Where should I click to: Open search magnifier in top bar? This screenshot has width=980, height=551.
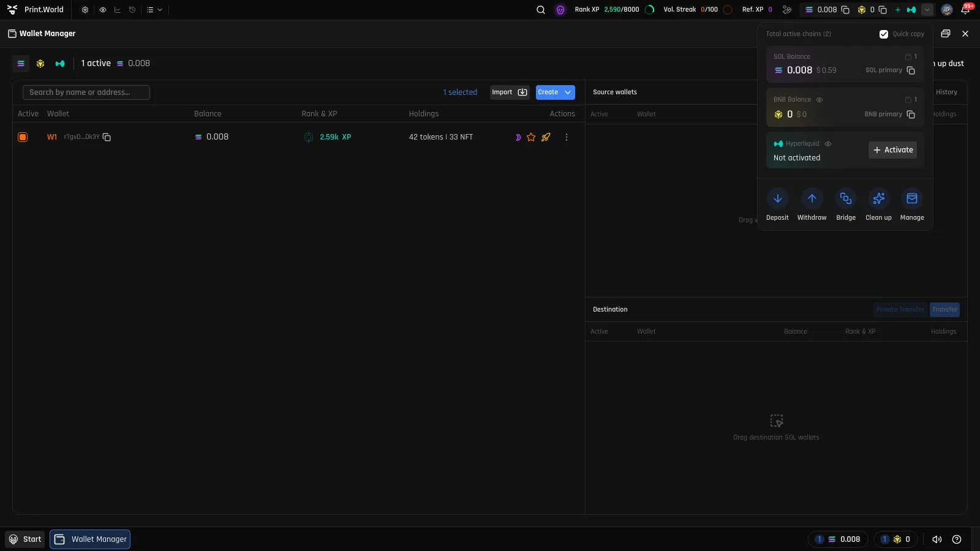[x=541, y=10]
